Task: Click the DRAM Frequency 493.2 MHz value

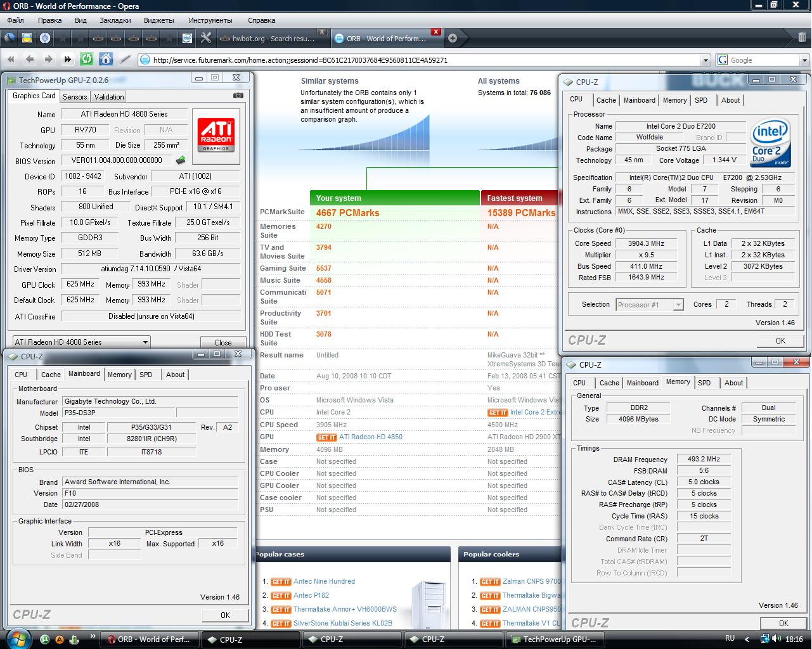Action: [x=703, y=459]
